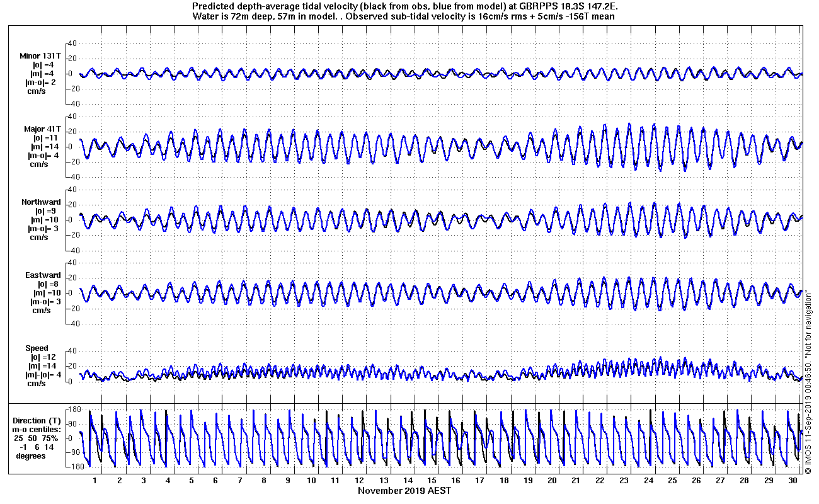Click the 90 tick on the Direction axis
The image size is (819, 504).
(x=71, y=424)
